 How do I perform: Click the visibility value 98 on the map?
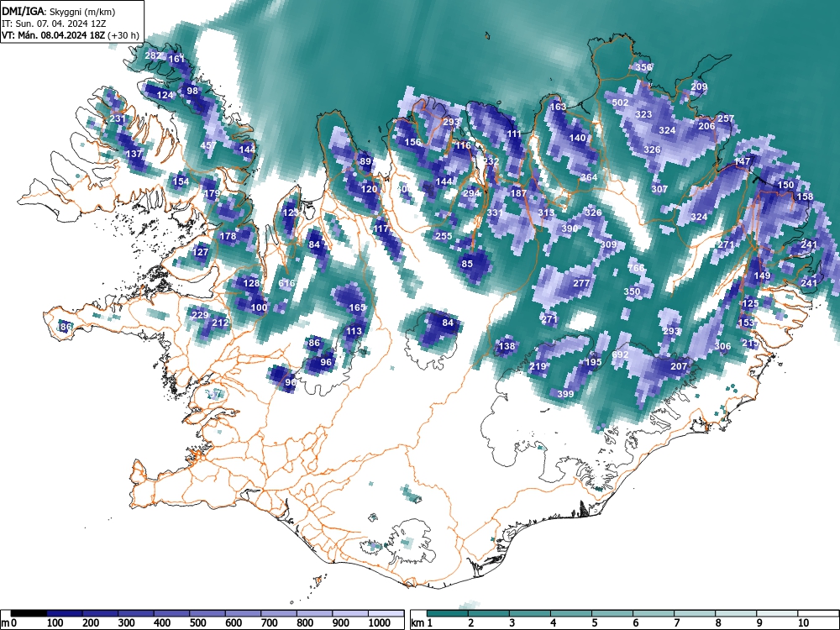192,91
